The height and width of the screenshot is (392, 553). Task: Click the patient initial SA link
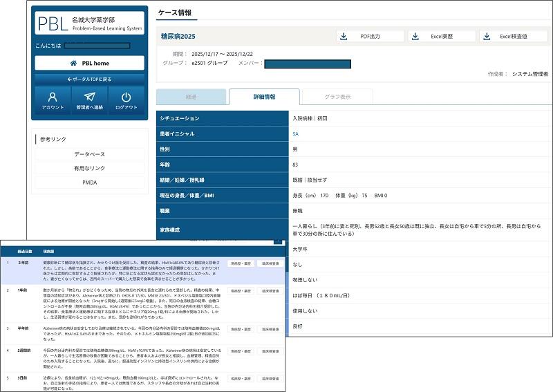pyautogui.click(x=296, y=133)
